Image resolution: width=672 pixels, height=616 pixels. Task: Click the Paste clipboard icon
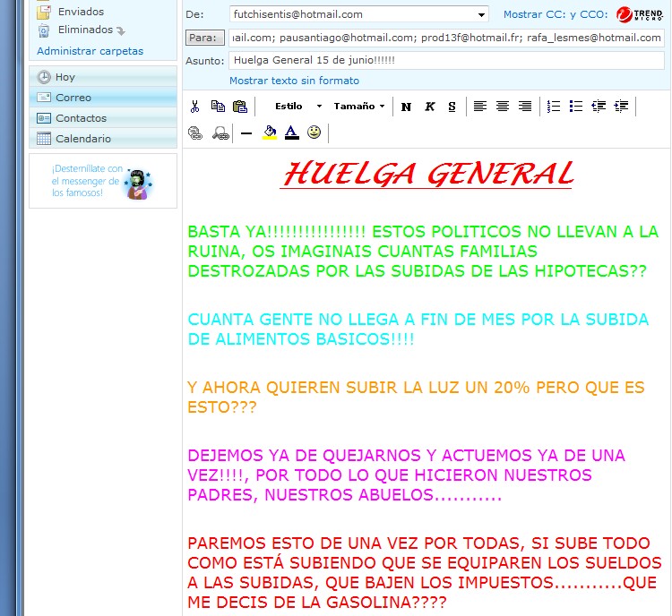click(239, 106)
